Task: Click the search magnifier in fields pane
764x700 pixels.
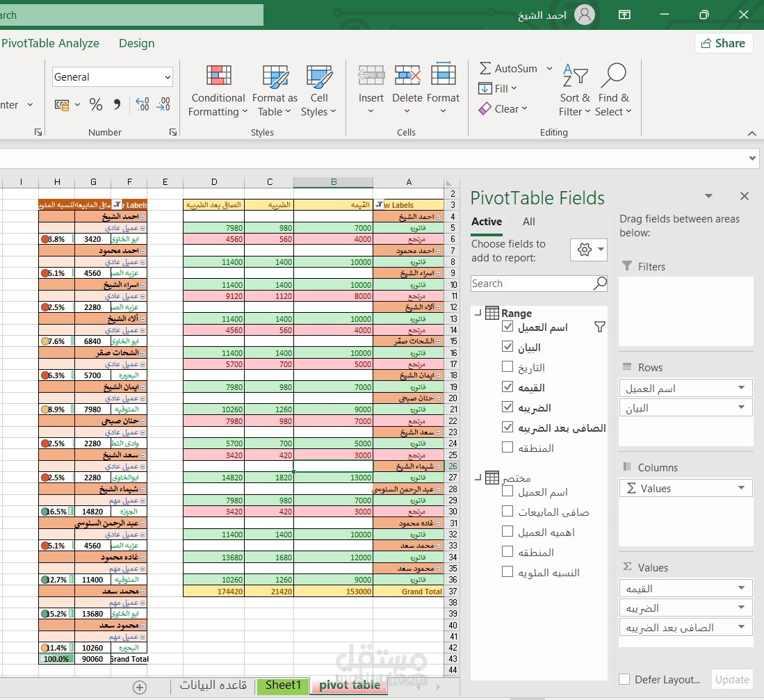Action: pyautogui.click(x=600, y=283)
